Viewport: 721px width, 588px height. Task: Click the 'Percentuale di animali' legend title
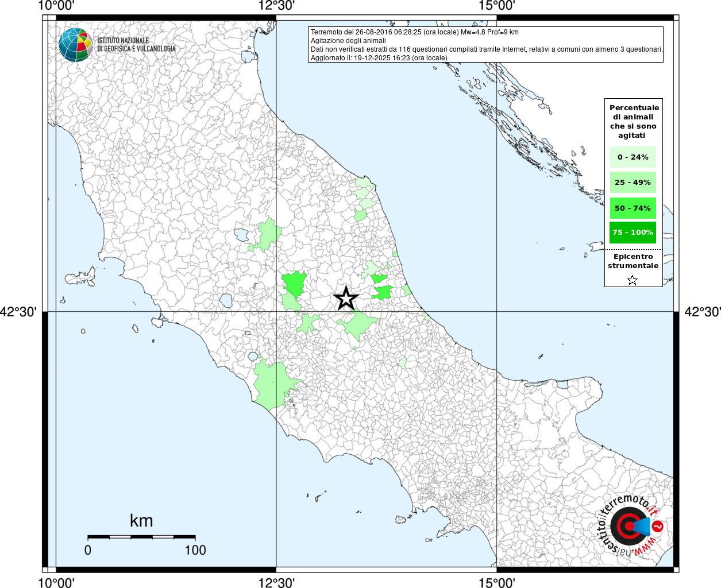[634, 121]
